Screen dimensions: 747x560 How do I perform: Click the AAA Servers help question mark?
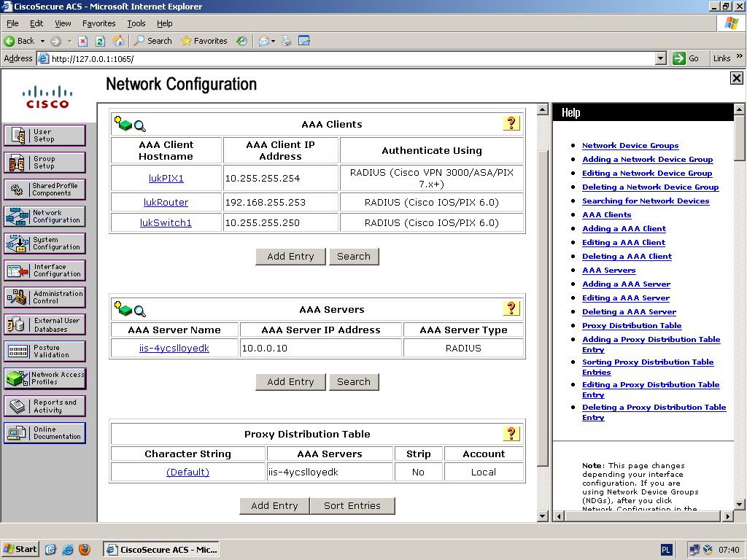pyautogui.click(x=511, y=308)
